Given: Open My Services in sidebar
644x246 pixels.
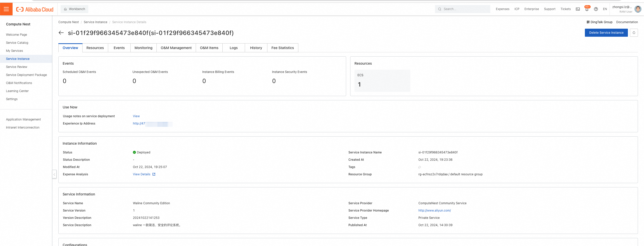Looking at the screenshot, I should (x=15, y=51).
